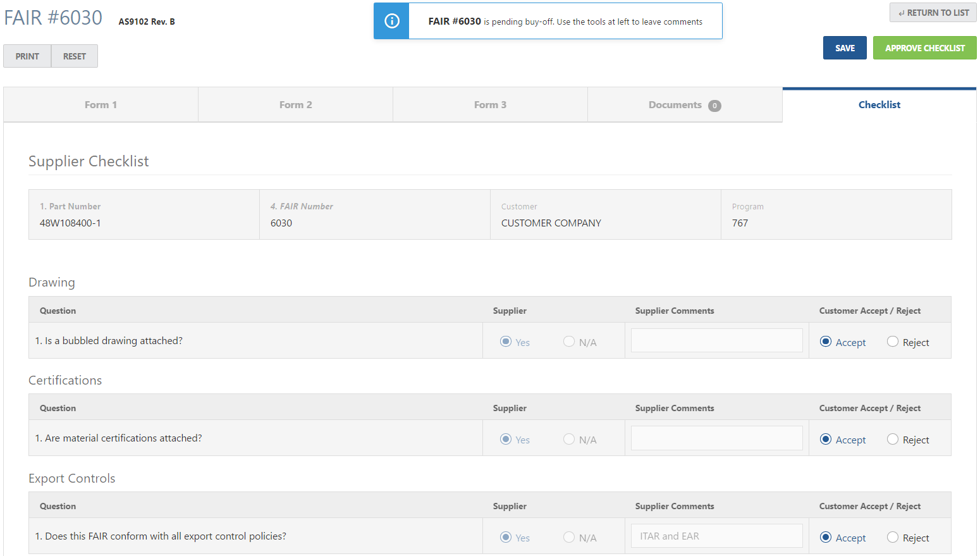Open the Form 1 tab
The image size is (980, 556).
[101, 105]
